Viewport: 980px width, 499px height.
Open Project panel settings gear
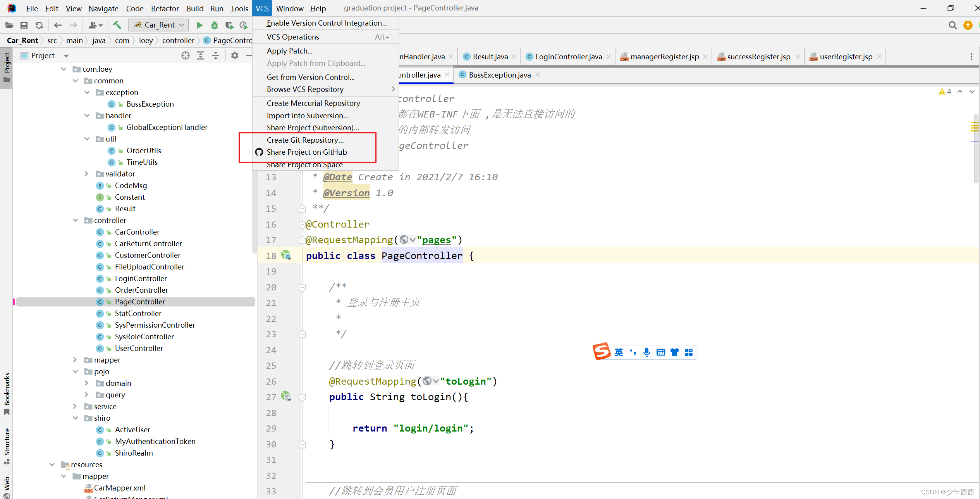tap(234, 55)
